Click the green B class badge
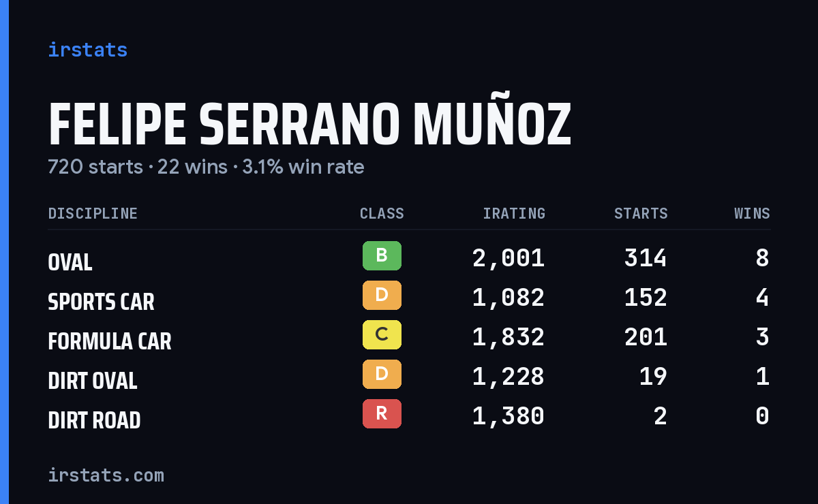818x504 pixels. click(382, 256)
